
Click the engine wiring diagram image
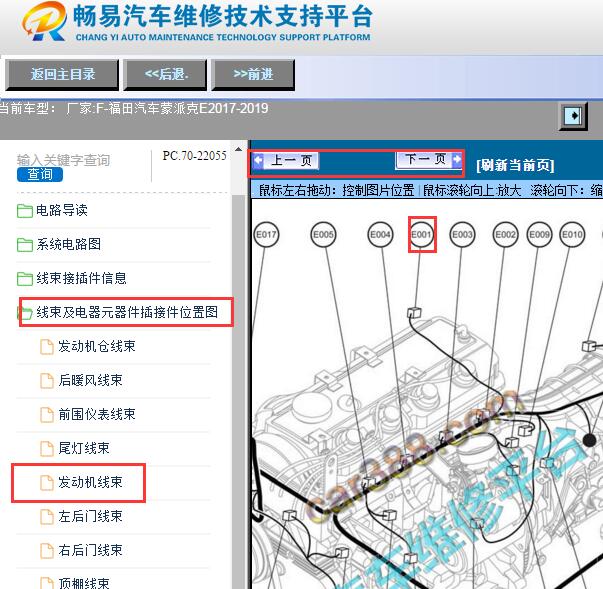(427, 393)
